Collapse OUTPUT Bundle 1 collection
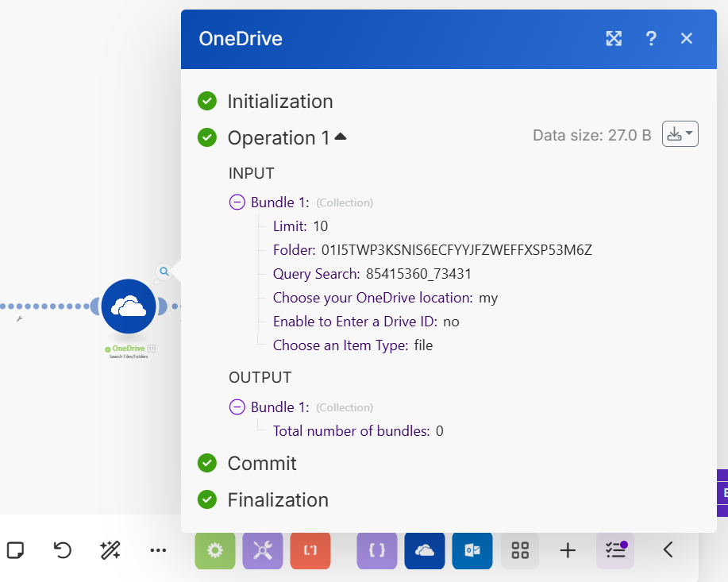 tap(237, 407)
